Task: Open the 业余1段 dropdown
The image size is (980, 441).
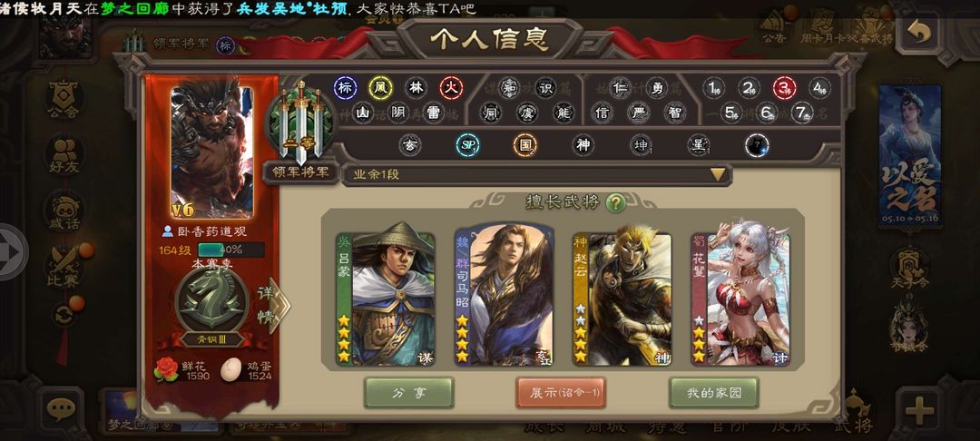Action: tap(537, 175)
